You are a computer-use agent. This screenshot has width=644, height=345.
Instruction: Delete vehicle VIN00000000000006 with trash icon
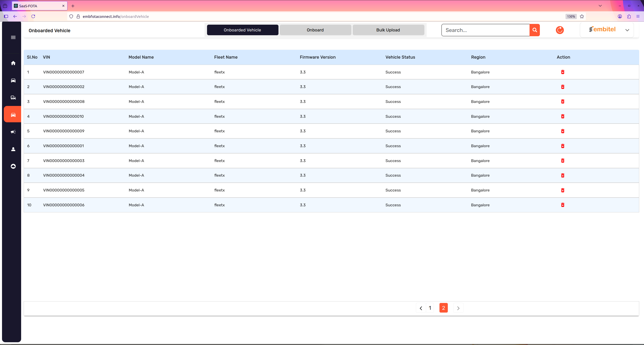point(563,205)
